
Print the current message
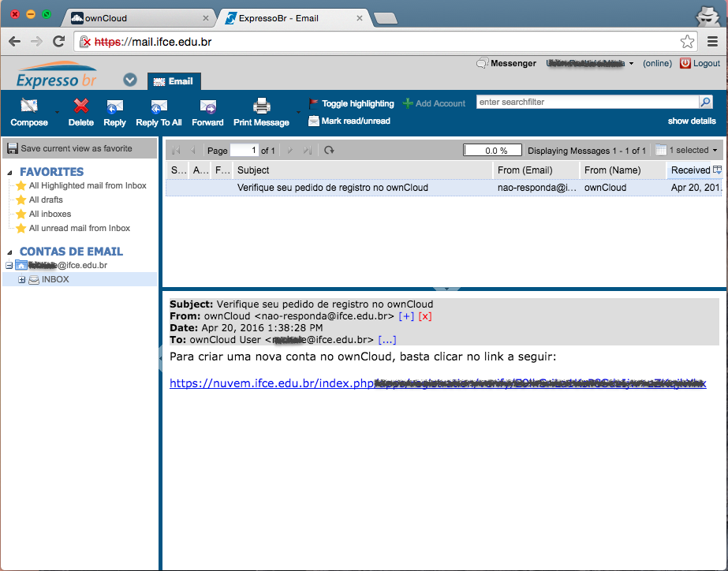[261, 112]
